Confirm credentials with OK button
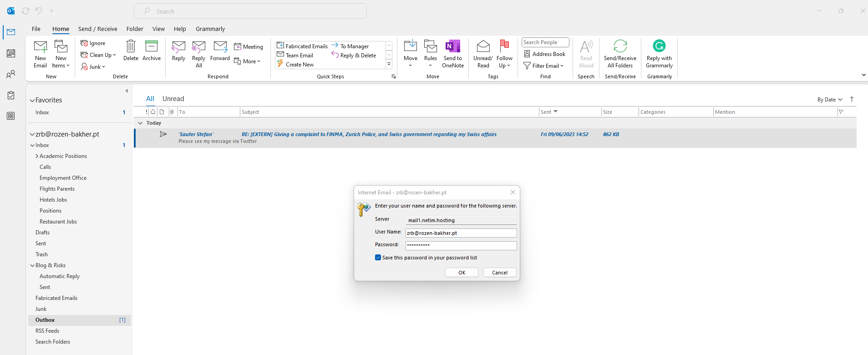The height and width of the screenshot is (355, 868). click(x=462, y=273)
